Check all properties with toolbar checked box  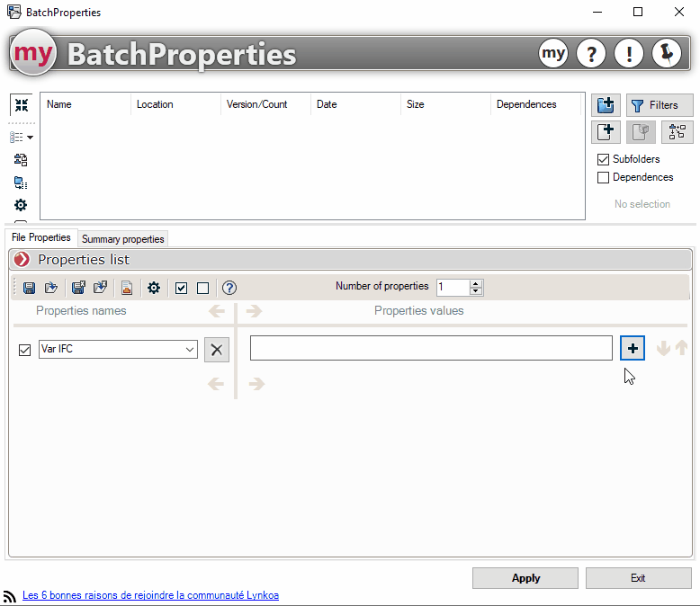click(181, 289)
